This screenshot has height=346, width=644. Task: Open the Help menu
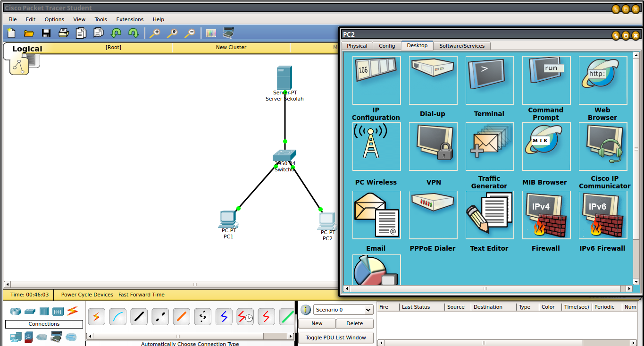[x=159, y=19]
